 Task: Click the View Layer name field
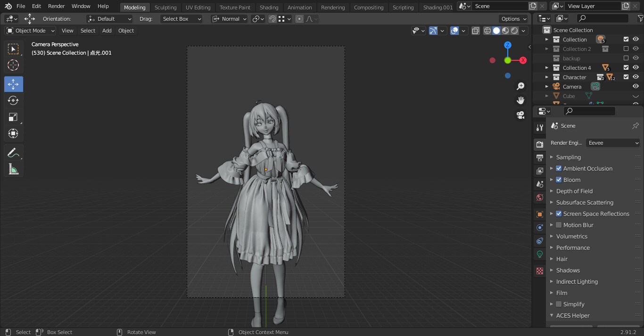[x=593, y=6]
